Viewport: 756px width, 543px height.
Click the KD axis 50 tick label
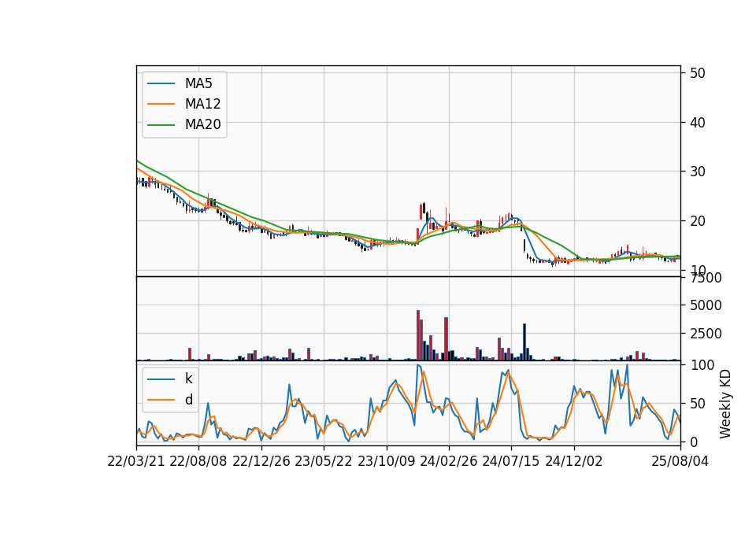(697, 404)
